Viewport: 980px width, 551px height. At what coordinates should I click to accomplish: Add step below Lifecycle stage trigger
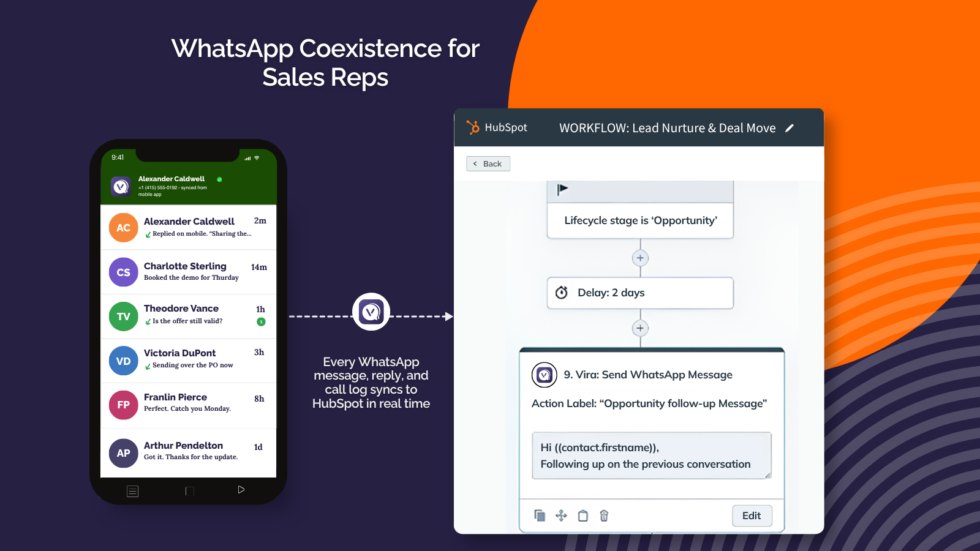click(640, 258)
